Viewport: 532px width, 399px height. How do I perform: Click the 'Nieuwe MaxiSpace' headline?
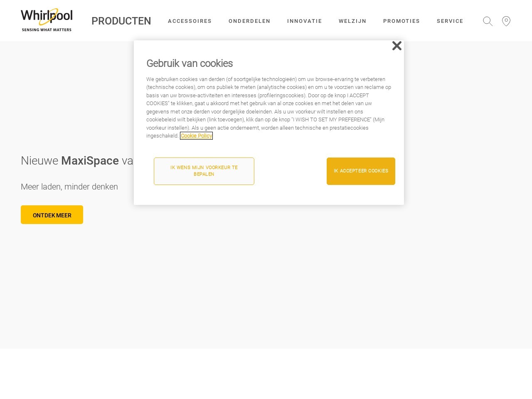pyautogui.click(x=77, y=161)
